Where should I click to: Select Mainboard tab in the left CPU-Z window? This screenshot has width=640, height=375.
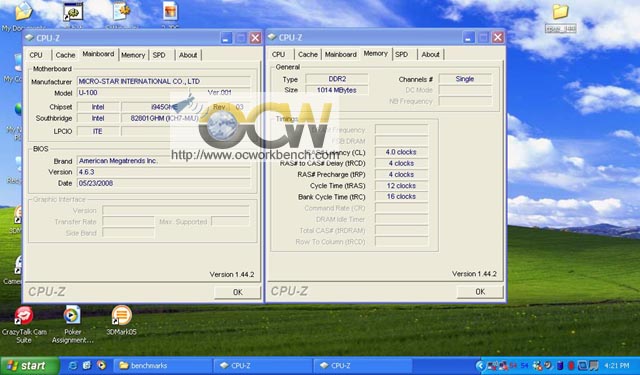click(x=98, y=54)
